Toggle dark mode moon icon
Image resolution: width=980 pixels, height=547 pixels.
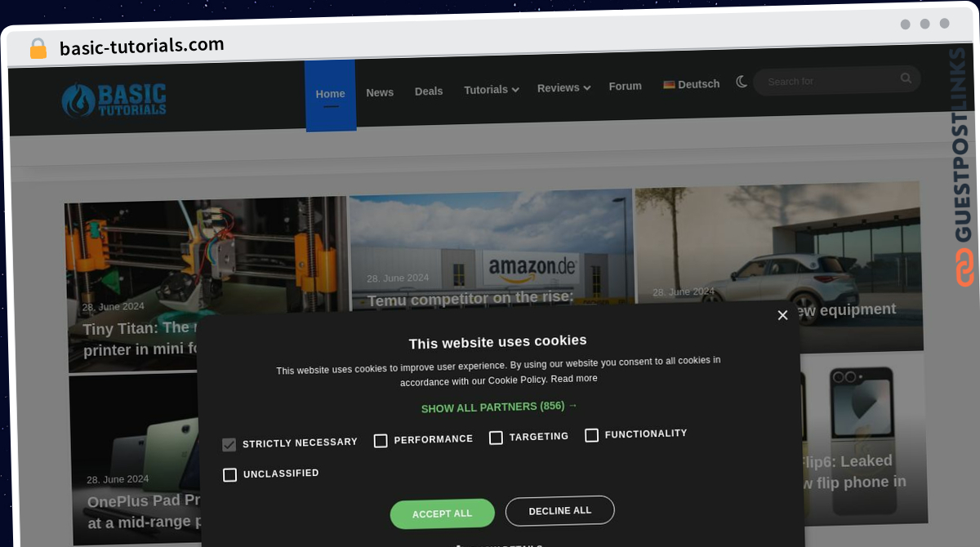(742, 82)
